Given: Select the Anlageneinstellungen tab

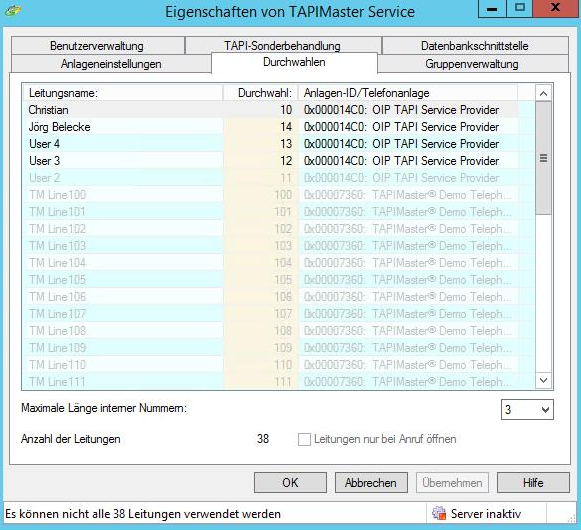Looking at the screenshot, I should tap(111, 64).
